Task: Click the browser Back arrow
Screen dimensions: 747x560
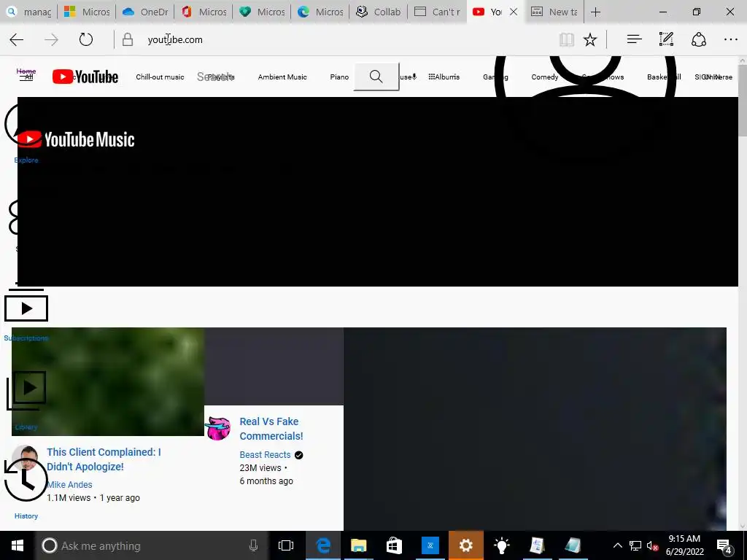Action: [17, 39]
